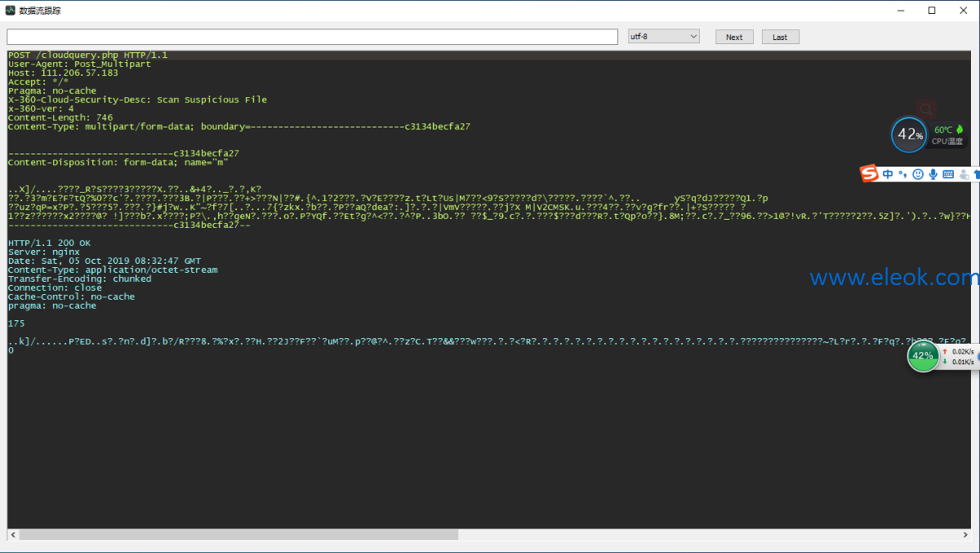Click the 60℃ CPU temperature reading

943,129
